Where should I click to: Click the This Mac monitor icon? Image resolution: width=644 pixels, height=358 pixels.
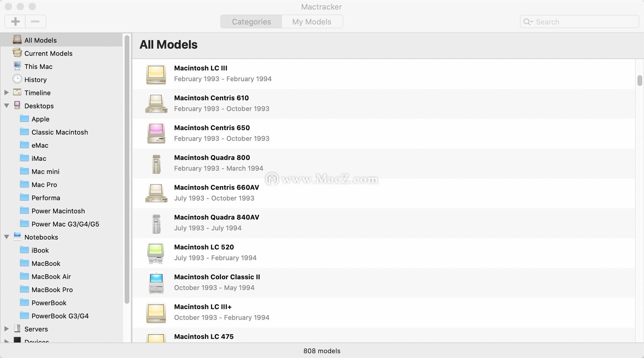[x=17, y=66]
